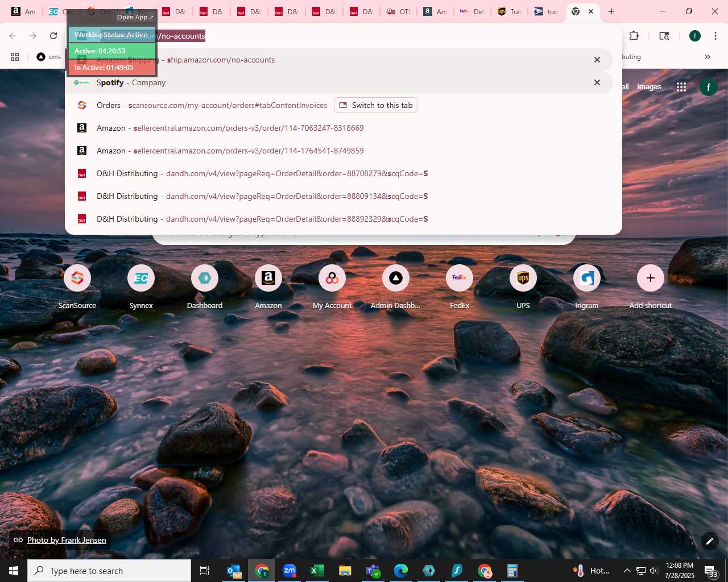Switch to the OTI tab

point(398,11)
